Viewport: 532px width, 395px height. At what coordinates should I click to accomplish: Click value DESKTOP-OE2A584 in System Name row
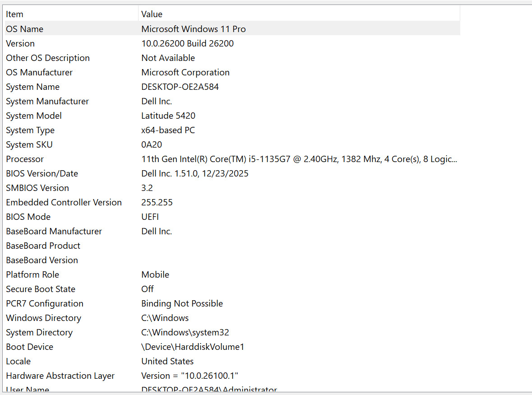click(180, 87)
